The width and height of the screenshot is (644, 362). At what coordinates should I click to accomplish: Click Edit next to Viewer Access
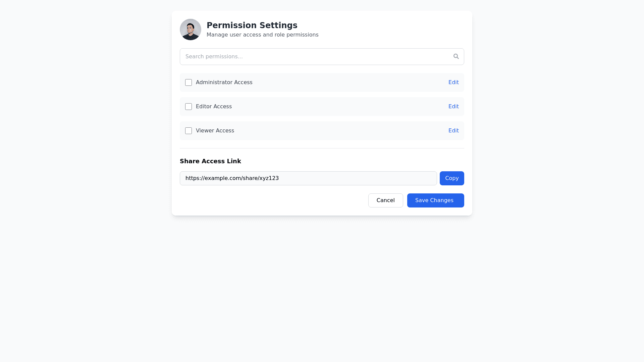coord(453,131)
